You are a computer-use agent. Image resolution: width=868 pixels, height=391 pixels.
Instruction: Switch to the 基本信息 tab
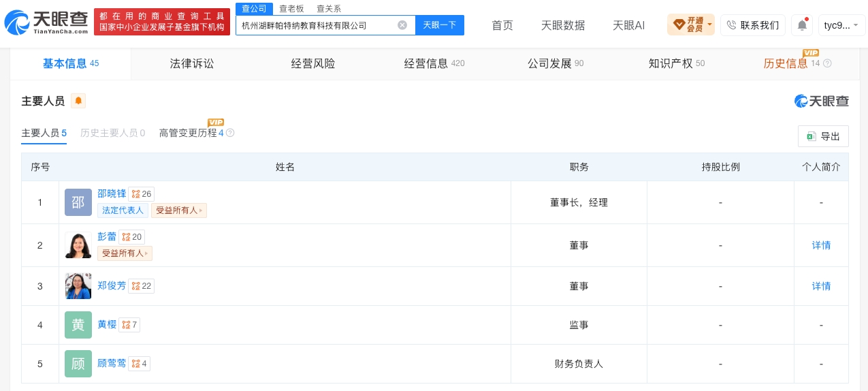(71, 63)
